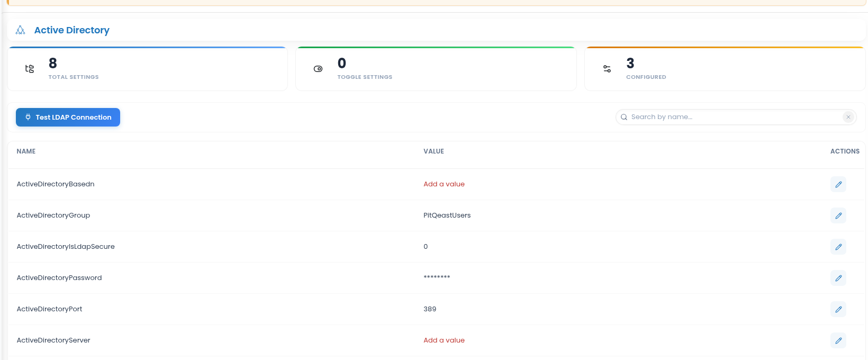Click the Active Directory header icon
Viewport: 868px width, 360px height.
point(21,30)
